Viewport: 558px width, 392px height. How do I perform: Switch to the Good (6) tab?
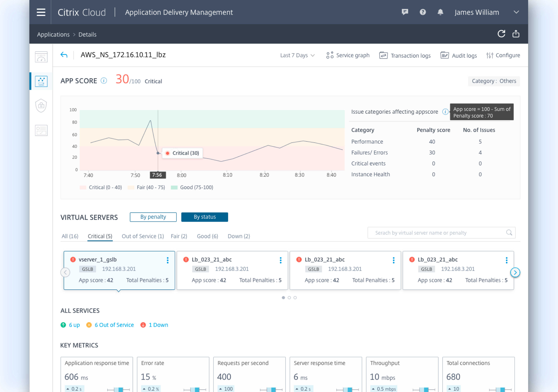pos(207,236)
